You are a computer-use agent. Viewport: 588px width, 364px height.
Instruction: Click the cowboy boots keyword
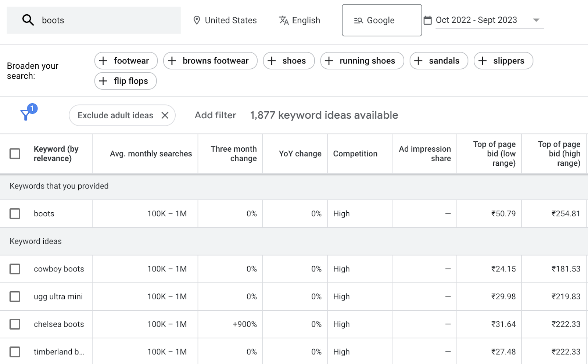[59, 269]
